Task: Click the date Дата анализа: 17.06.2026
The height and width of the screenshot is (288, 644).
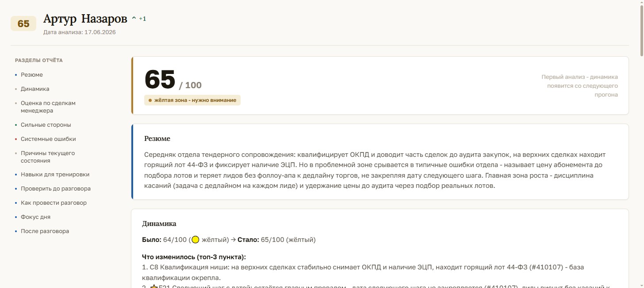Action: 80,32
